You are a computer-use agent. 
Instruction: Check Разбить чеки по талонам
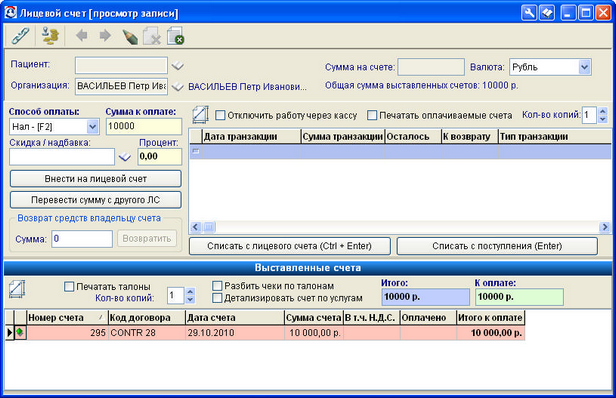coord(217,286)
